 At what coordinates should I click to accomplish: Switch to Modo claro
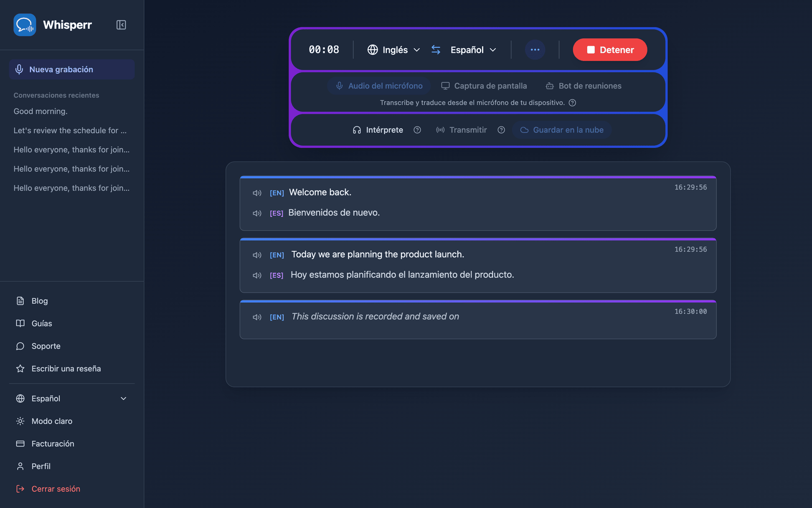52,421
